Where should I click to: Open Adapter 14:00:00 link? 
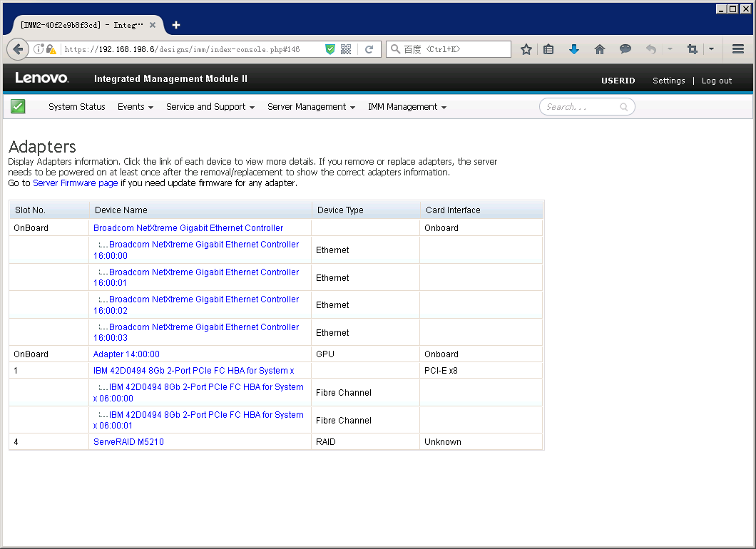tap(126, 354)
